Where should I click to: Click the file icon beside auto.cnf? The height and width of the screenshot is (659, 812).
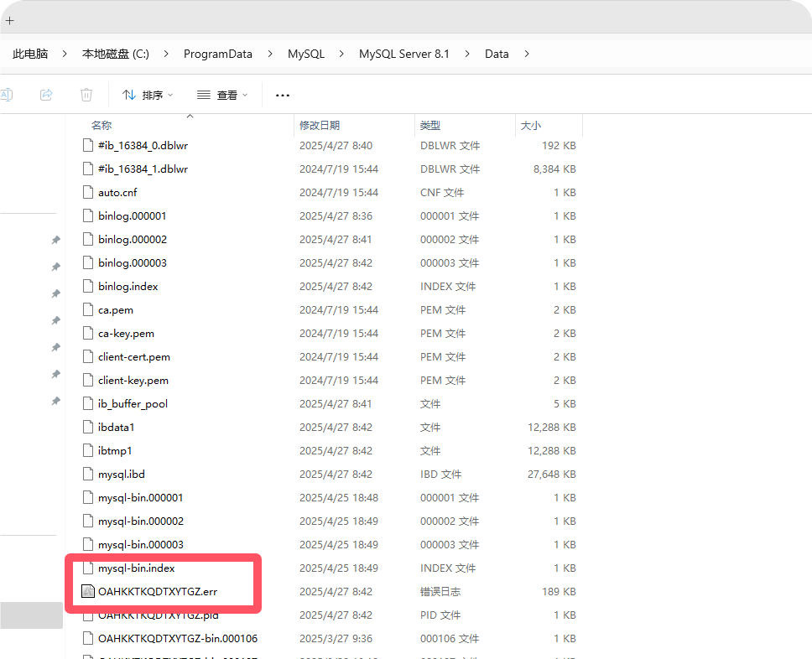click(88, 192)
